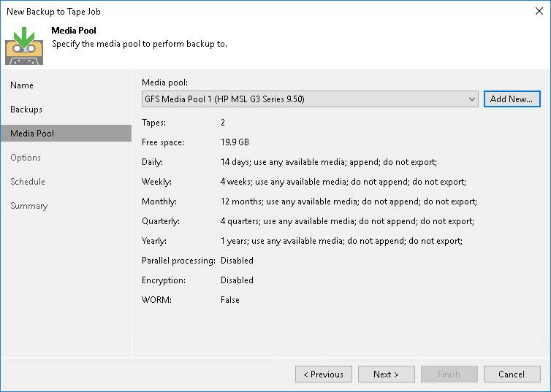Click the Yearly retention text '1 years'

235,241
